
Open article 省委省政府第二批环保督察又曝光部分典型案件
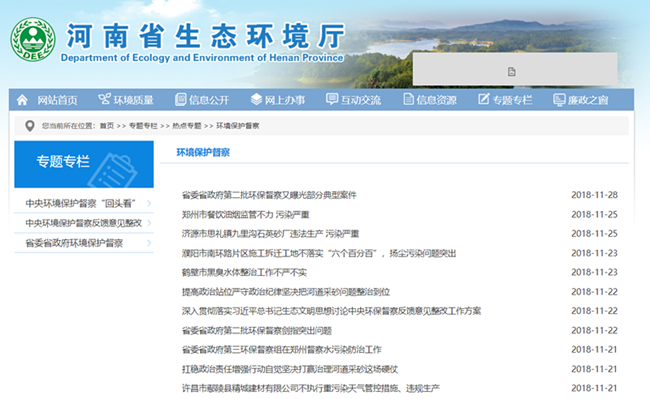click(x=269, y=195)
